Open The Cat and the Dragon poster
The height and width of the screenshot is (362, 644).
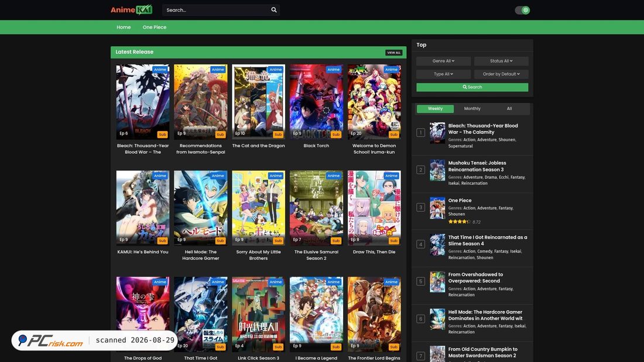258,102
